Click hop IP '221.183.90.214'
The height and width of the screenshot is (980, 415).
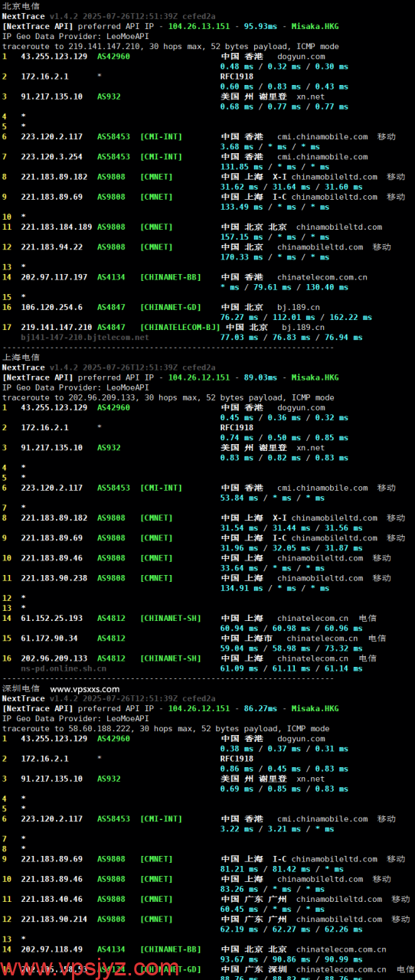(x=54, y=919)
